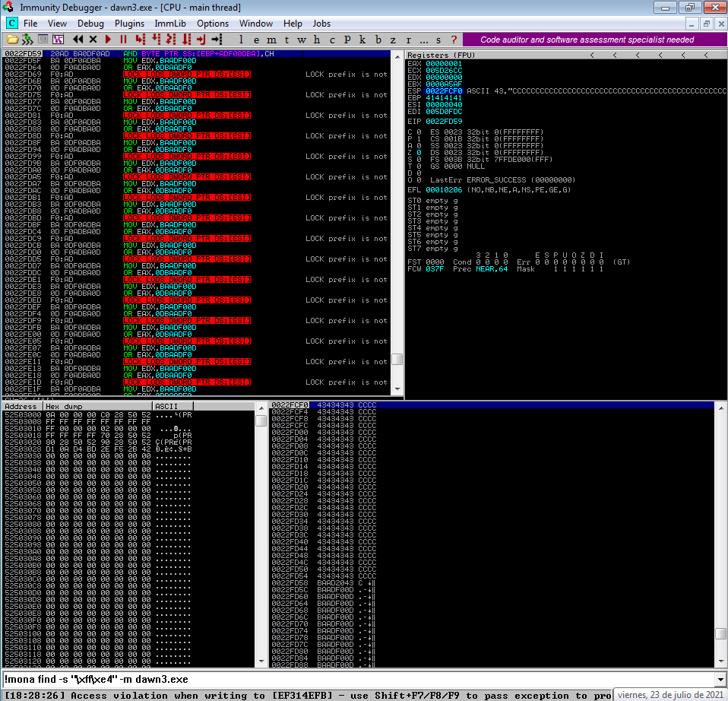The height and width of the screenshot is (701, 728).
Task: Open help with the red question mark
Action: click(x=454, y=40)
